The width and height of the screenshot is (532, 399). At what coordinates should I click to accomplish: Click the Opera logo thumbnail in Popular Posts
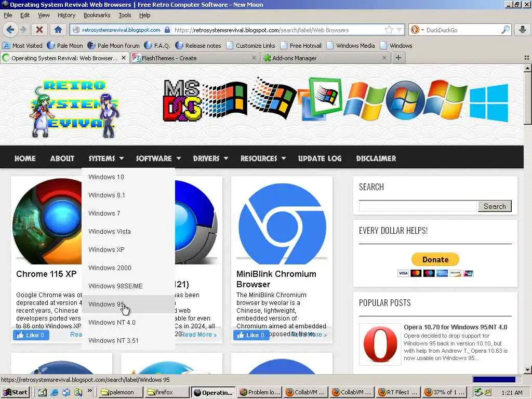pyautogui.click(x=380, y=344)
